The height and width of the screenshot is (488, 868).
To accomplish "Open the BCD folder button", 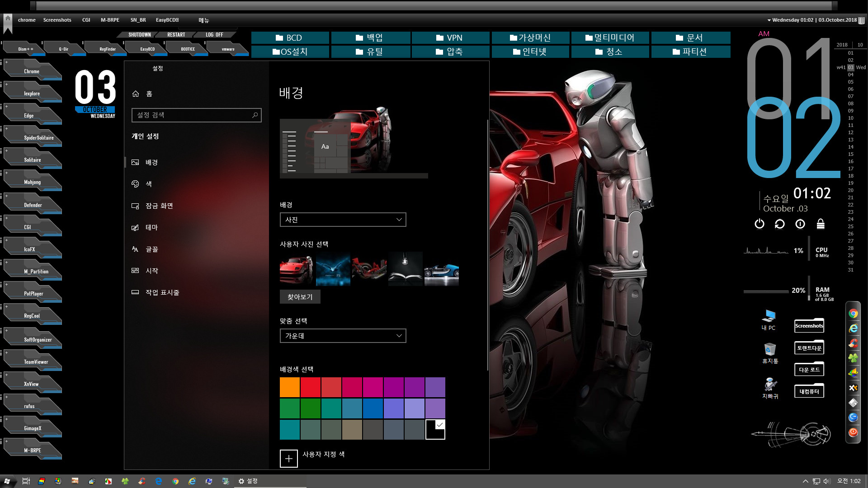I will click(x=290, y=38).
